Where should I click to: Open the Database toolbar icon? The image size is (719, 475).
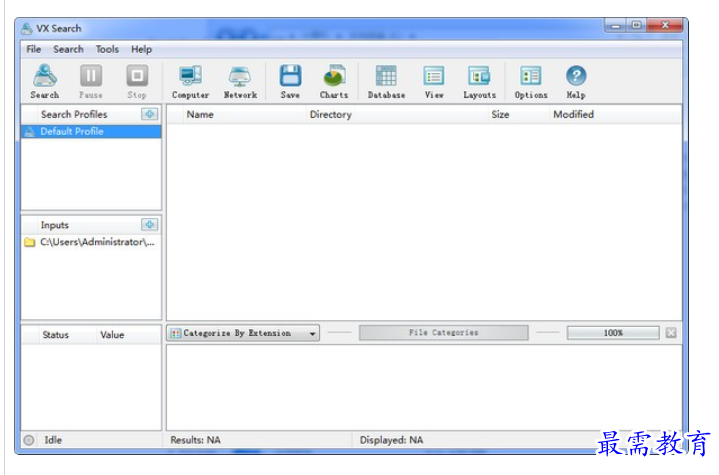point(386,81)
